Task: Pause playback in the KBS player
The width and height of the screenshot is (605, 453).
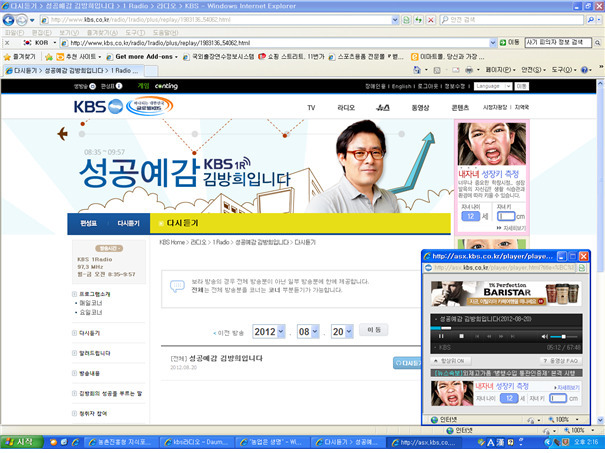Action: coord(441,336)
